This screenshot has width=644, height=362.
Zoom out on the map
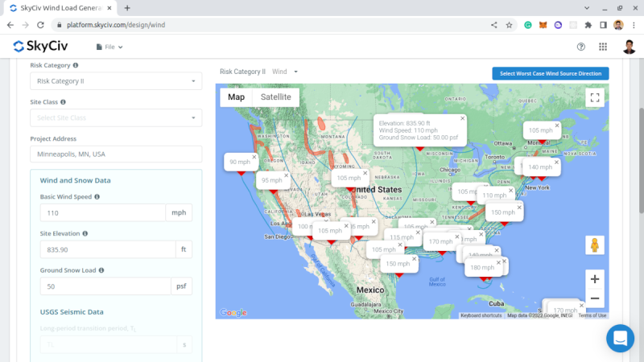(x=595, y=298)
